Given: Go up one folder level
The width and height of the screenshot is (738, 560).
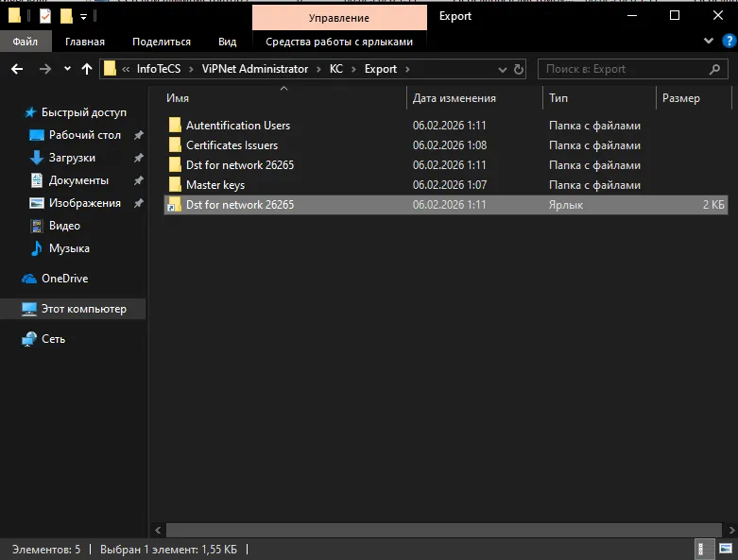Looking at the screenshot, I should click(87, 69).
